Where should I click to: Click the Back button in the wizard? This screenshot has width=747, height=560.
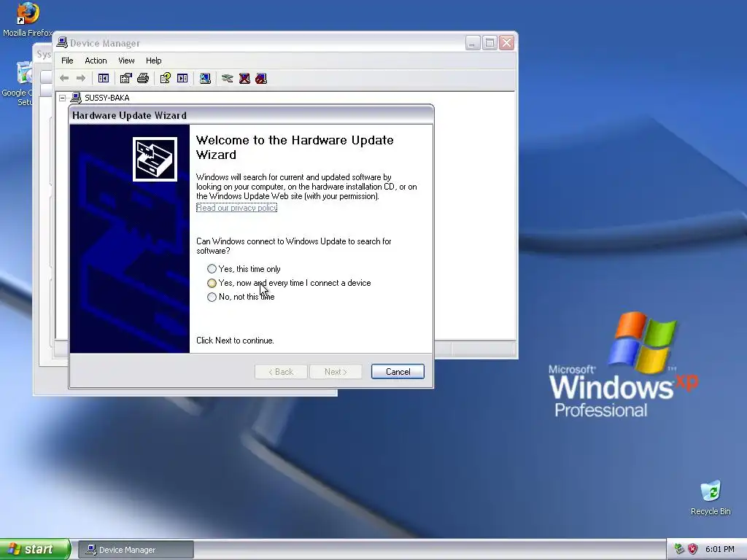tap(281, 371)
